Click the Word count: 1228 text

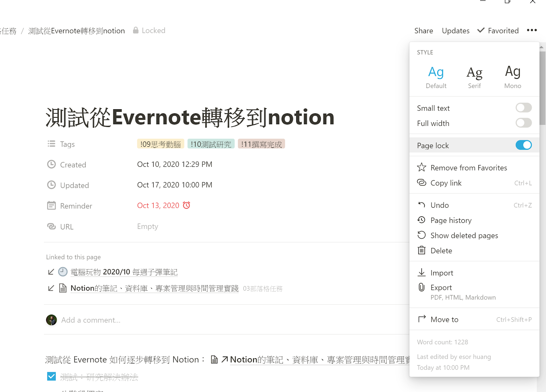coord(442,342)
